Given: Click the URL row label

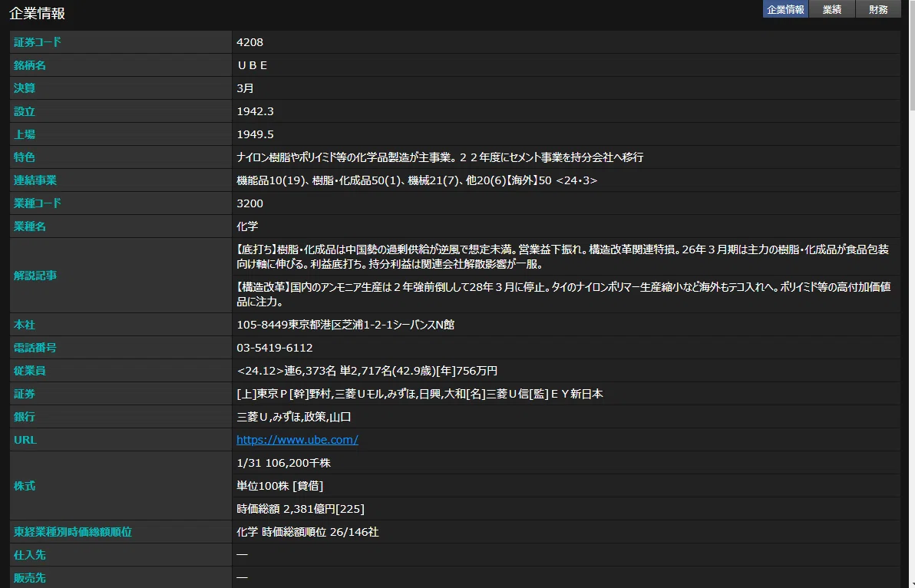Looking at the screenshot, I should (25, 440).
